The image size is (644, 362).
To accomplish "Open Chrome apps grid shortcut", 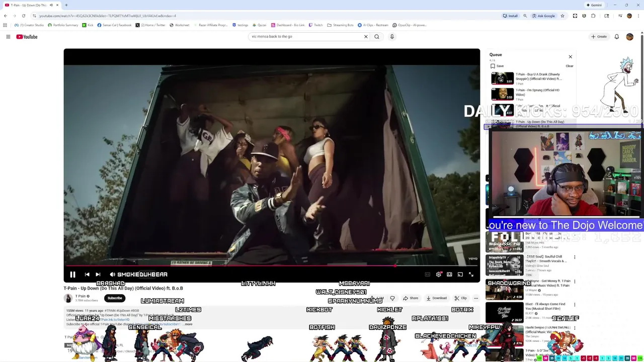I will point(5,25).
